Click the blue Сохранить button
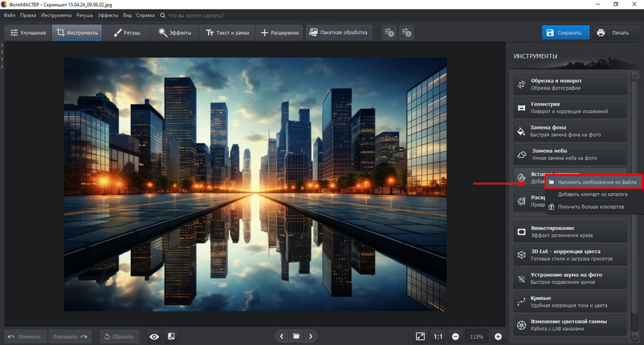644x345 pixels. pos(565,33)
